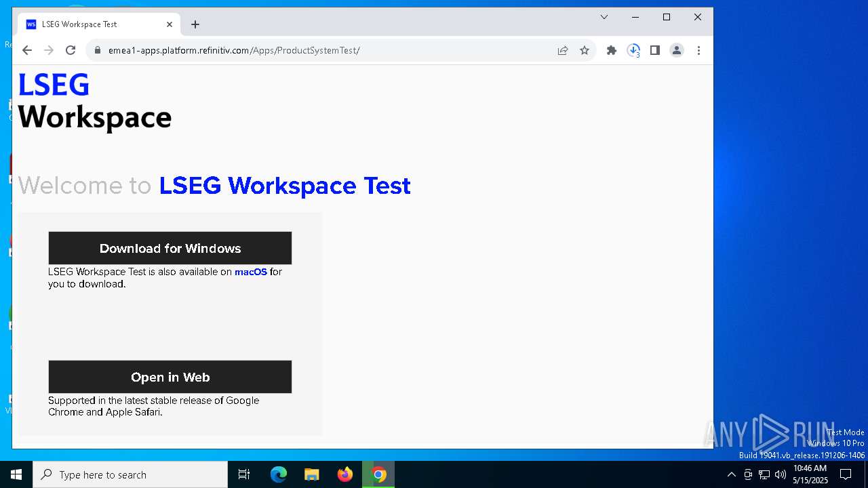Open the taskbar clock and date
868x488 pixels.
tap(810, 474)
